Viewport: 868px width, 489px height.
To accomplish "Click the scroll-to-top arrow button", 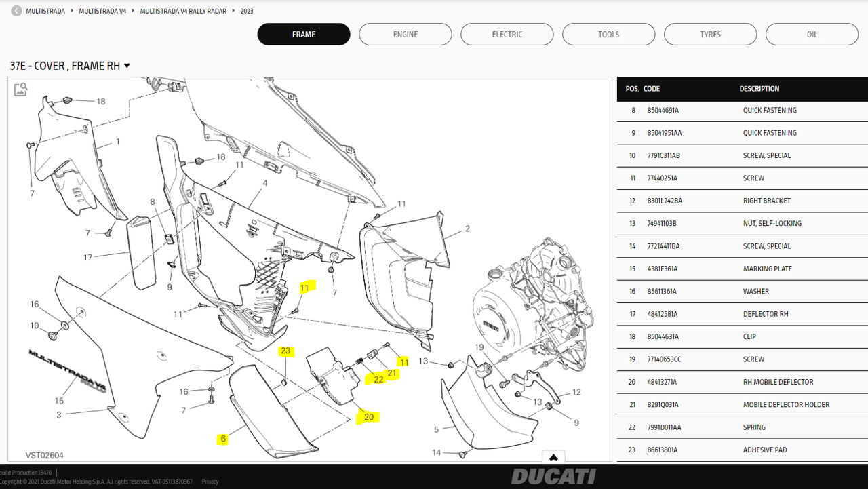I will point(553,457).
